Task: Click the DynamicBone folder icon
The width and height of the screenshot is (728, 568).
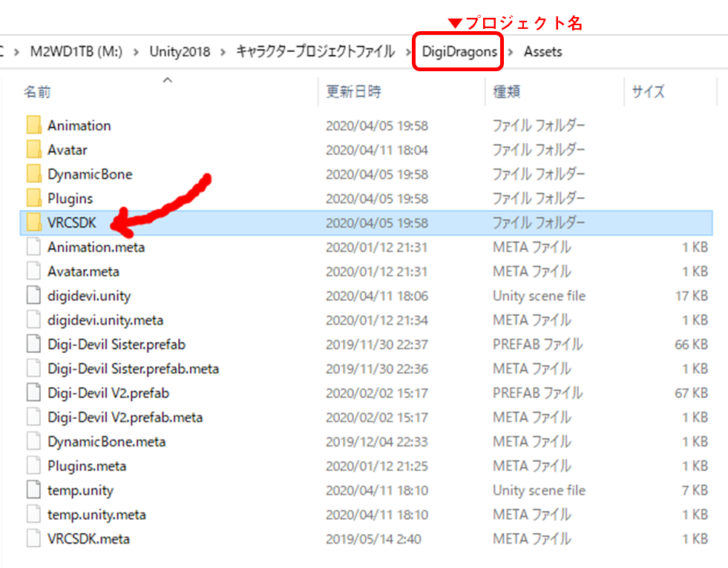Action: pyautogui.click(x=33, y=174)
